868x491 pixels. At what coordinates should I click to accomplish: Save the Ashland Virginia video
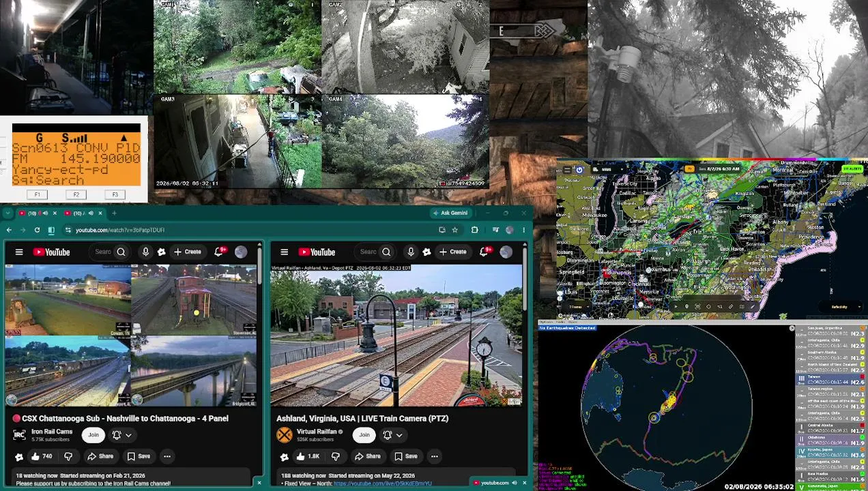coord(405,456)
